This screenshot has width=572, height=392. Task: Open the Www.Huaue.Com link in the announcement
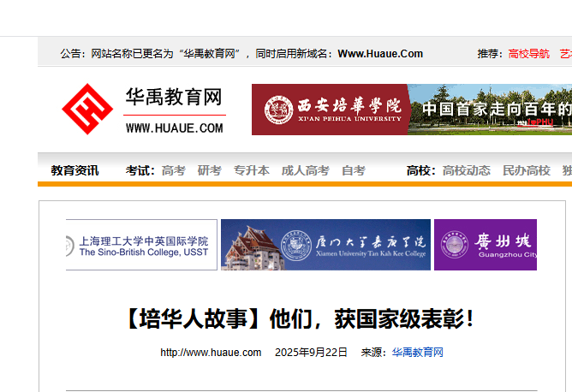380,53
